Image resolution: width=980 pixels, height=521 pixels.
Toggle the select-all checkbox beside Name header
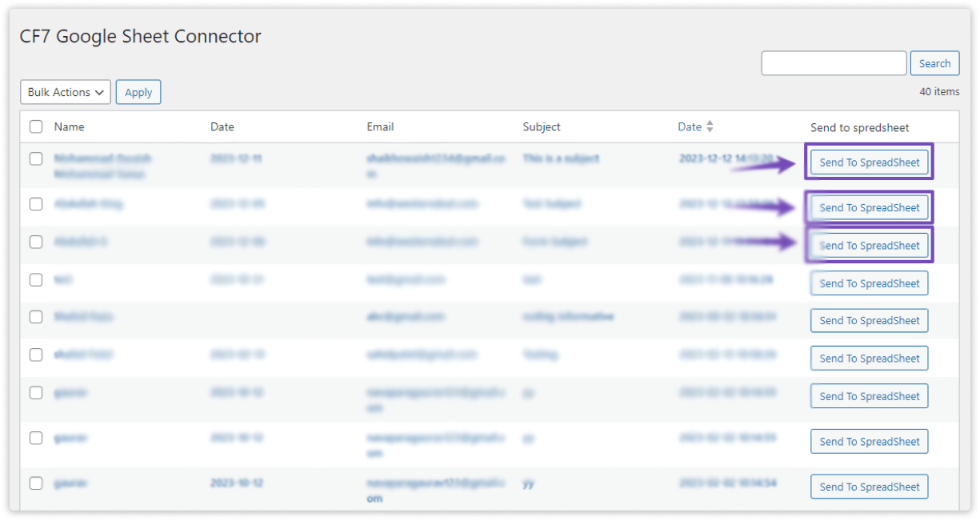pyautogui.click(x=36, y=126)
